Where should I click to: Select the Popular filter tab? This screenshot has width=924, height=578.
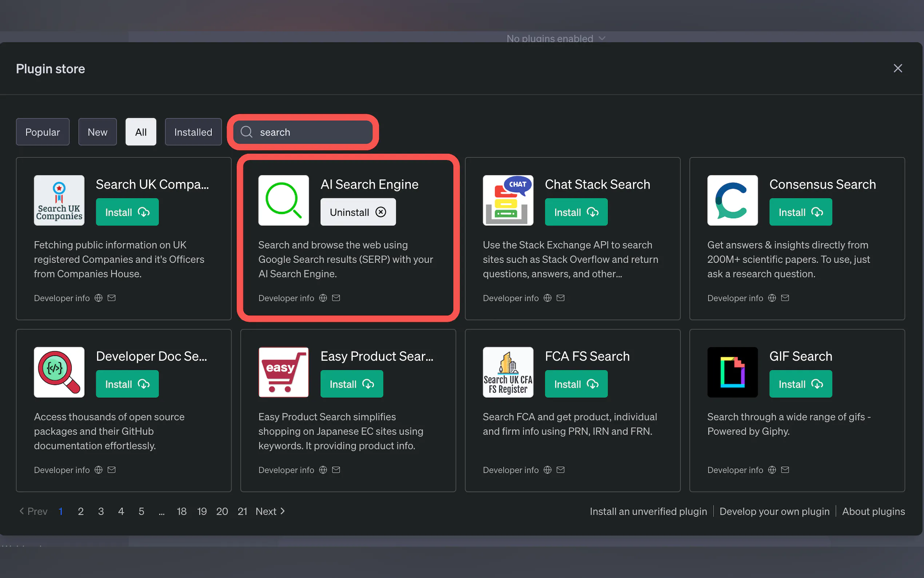tap(43, 132)
